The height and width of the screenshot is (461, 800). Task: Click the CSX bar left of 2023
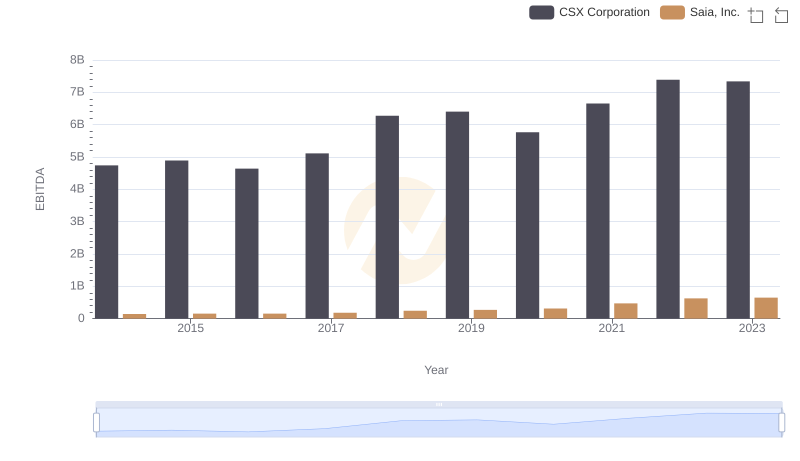coord(738,200)
